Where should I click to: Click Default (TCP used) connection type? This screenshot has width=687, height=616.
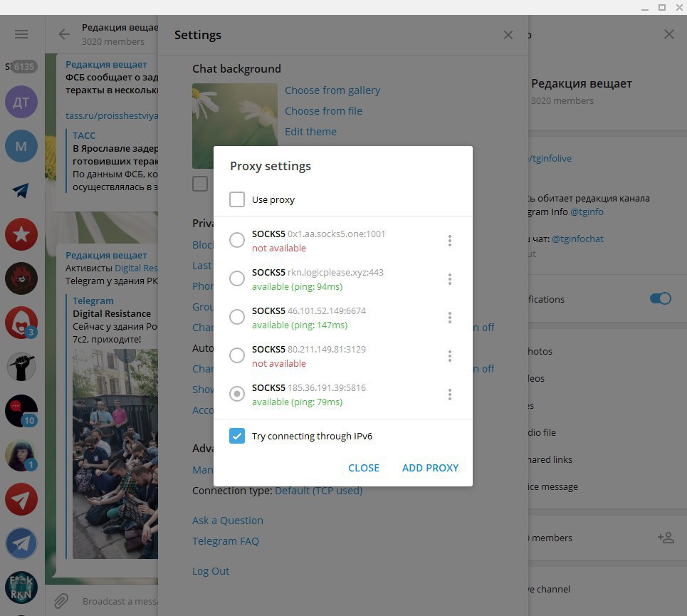[318, 491]
